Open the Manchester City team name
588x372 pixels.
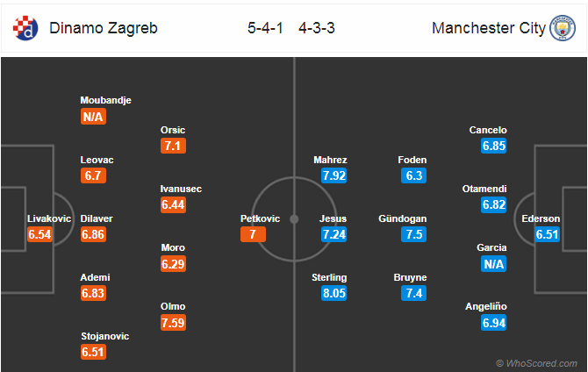pos(489,28)
